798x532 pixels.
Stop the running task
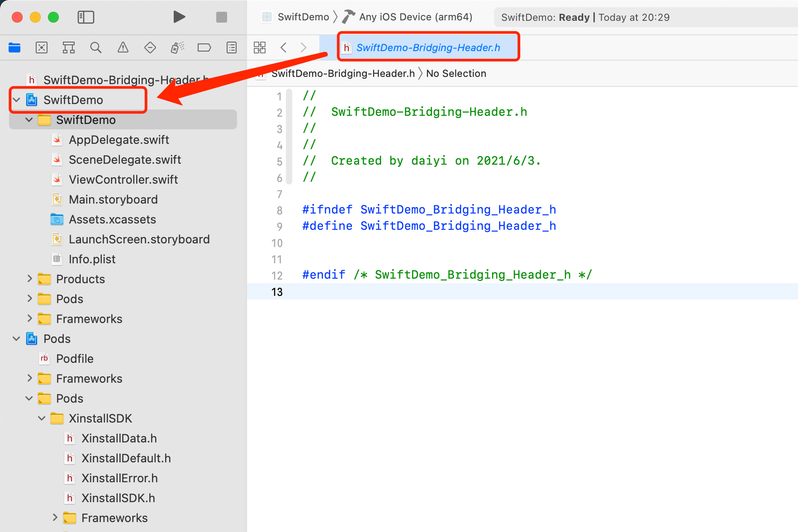pyautogui.click(x=222, y=17)
